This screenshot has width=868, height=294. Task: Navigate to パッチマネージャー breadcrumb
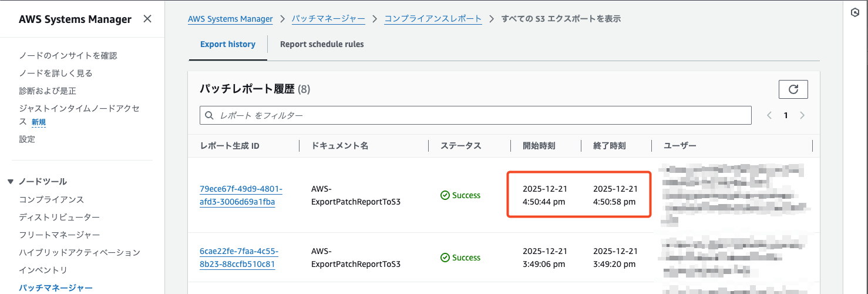coord(328,19)
